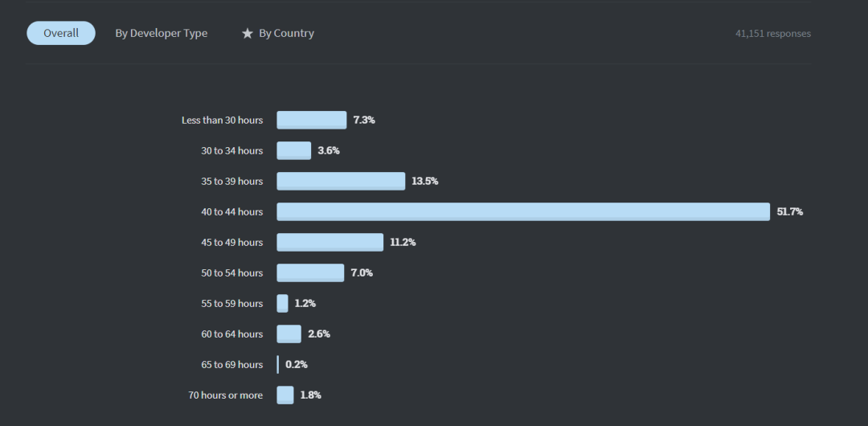Click the "Less than 30 hours" label
868x426 pixels.
pos(222,120)
